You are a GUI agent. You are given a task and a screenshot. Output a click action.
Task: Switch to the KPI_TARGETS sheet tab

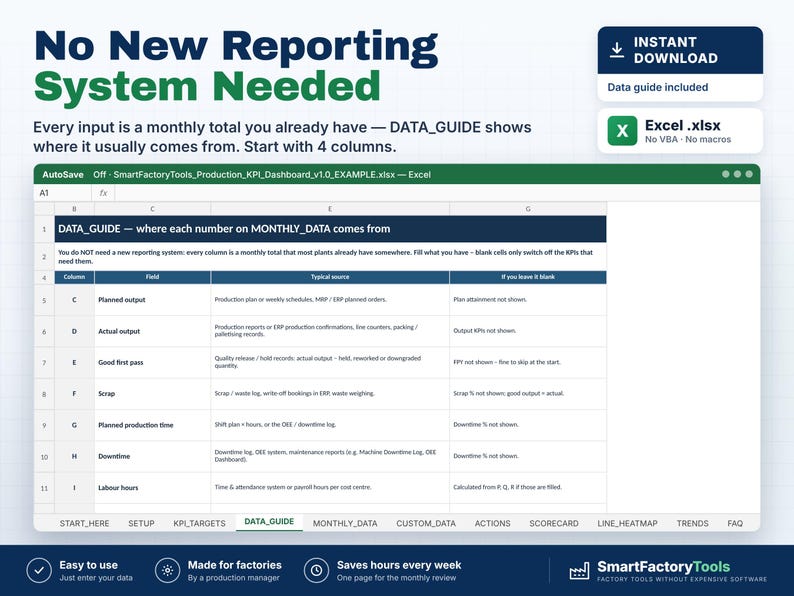click(x=200, y=523)
